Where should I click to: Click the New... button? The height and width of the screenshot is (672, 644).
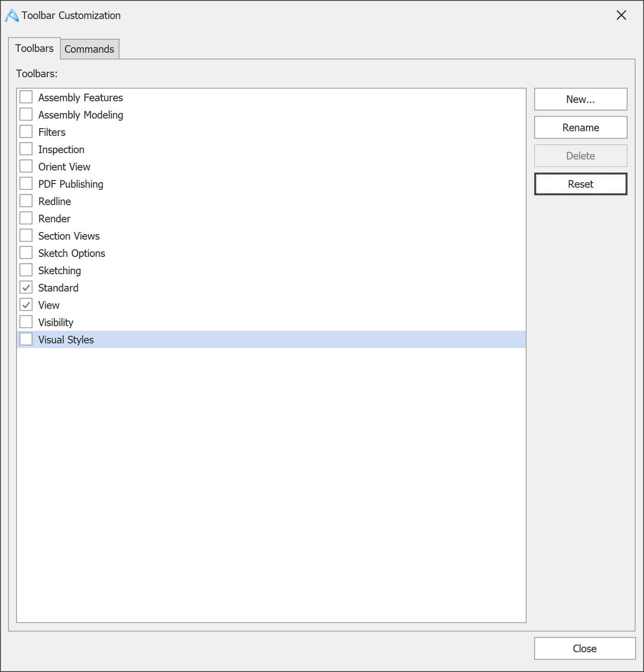pyautogui.click(x=580, y=99)
